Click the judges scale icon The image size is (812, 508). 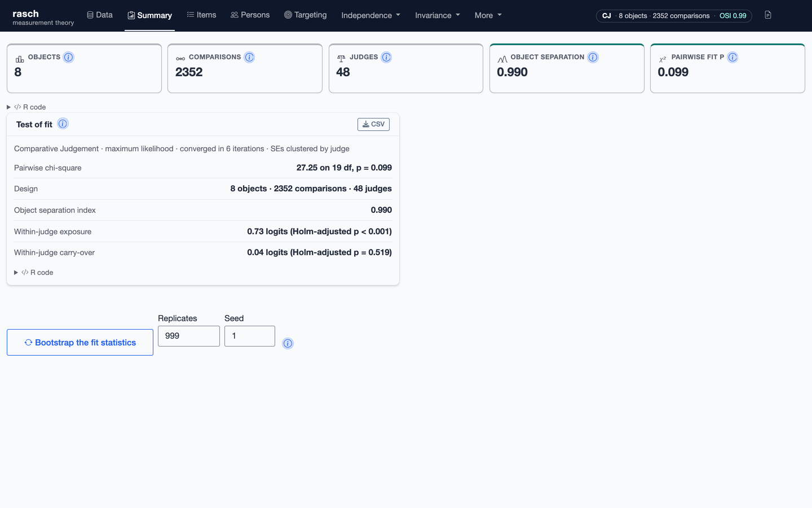pos(341,59)
